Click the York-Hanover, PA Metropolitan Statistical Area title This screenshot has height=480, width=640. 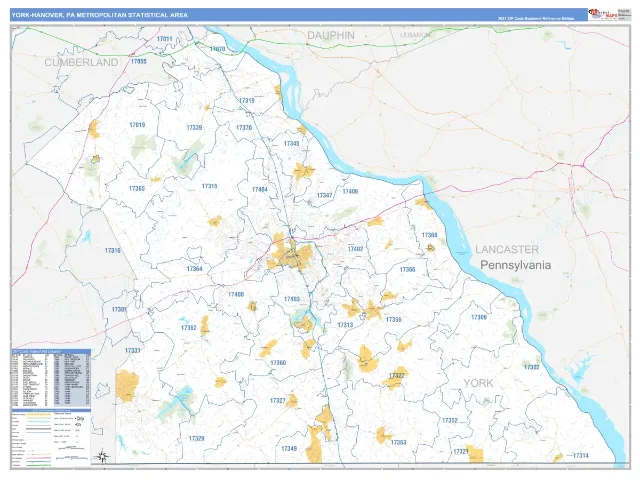point(100,15)
